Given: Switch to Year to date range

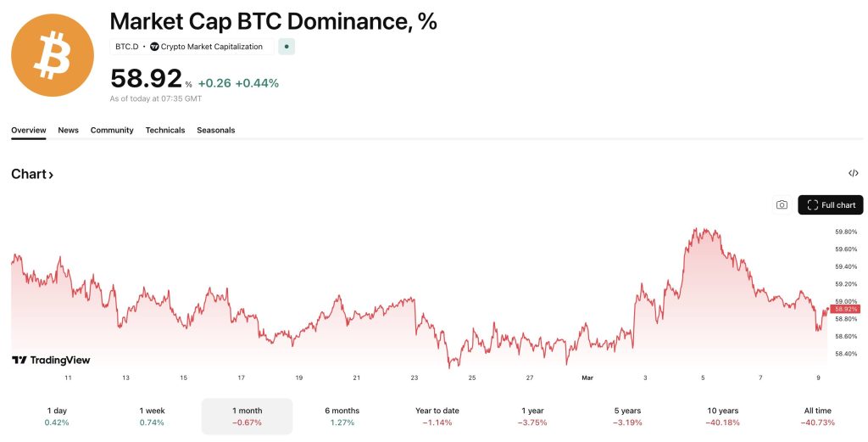Looking at the screenshot, I should [x=437, y=416].
